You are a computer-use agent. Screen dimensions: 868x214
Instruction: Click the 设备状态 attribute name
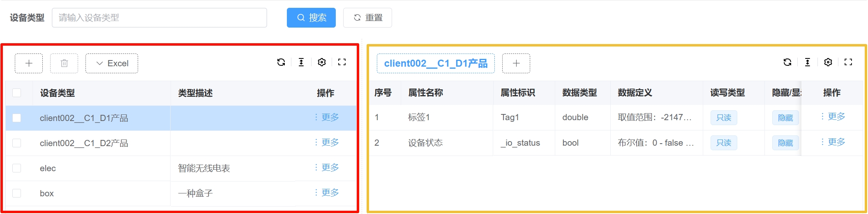425,143
